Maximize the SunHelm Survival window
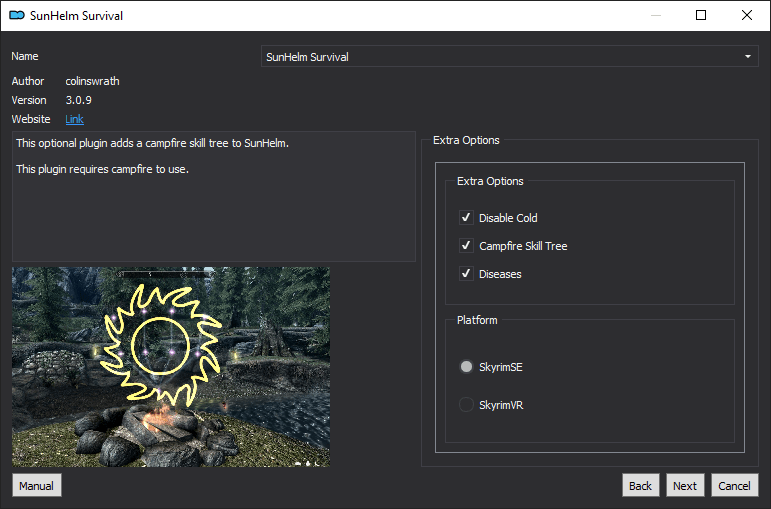 coord(701,15)
